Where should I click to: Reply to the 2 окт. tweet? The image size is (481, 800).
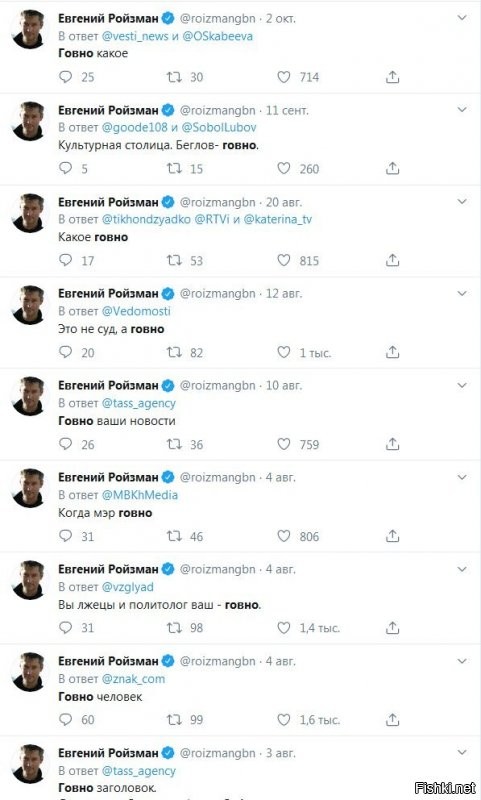[x=66, y=77]
